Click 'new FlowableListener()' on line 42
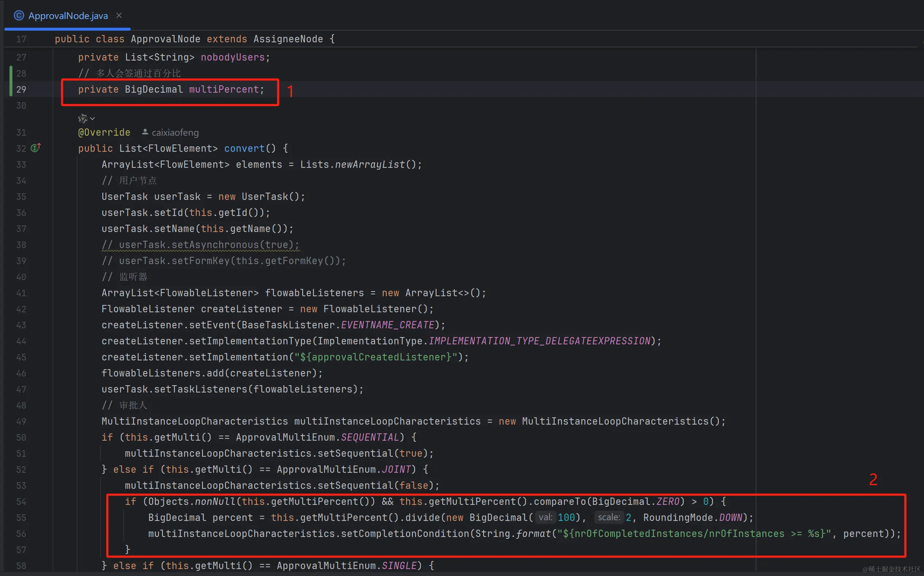Screen dimensions: 924x576 [364, 309]
